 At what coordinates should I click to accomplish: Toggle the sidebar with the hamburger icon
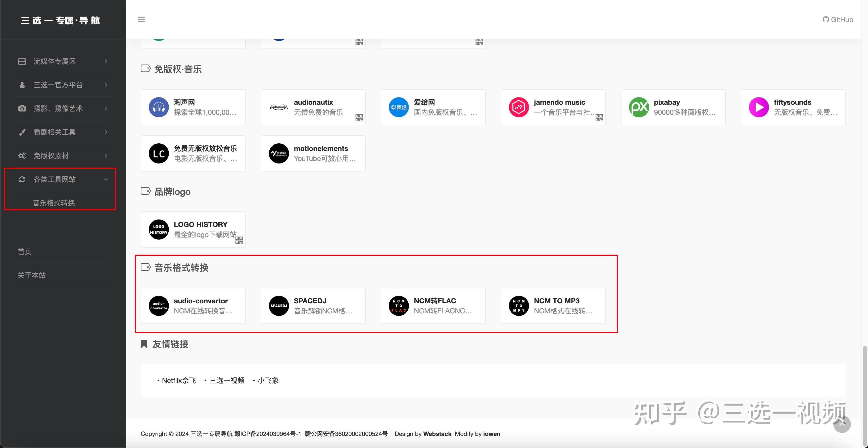click(141, 19)
